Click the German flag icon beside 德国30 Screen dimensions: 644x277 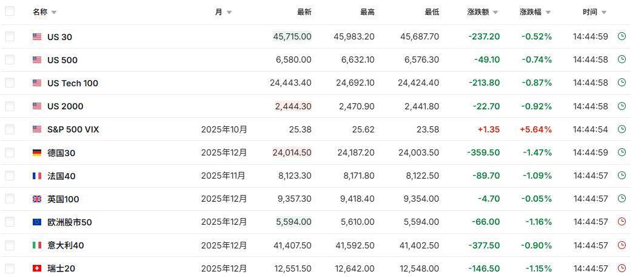click(x=37, y=153)
